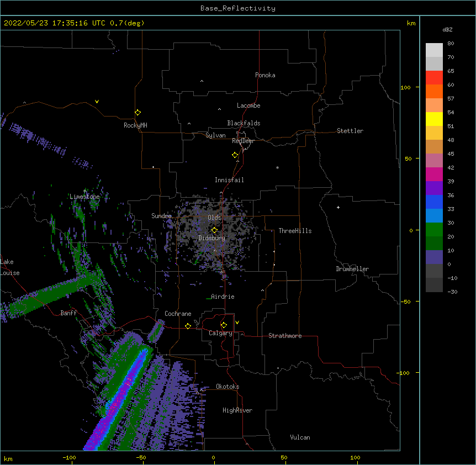Click the white plus marker north of Drumheller
The height and width of the screenshot is (465, 476).
coord(338,207)
